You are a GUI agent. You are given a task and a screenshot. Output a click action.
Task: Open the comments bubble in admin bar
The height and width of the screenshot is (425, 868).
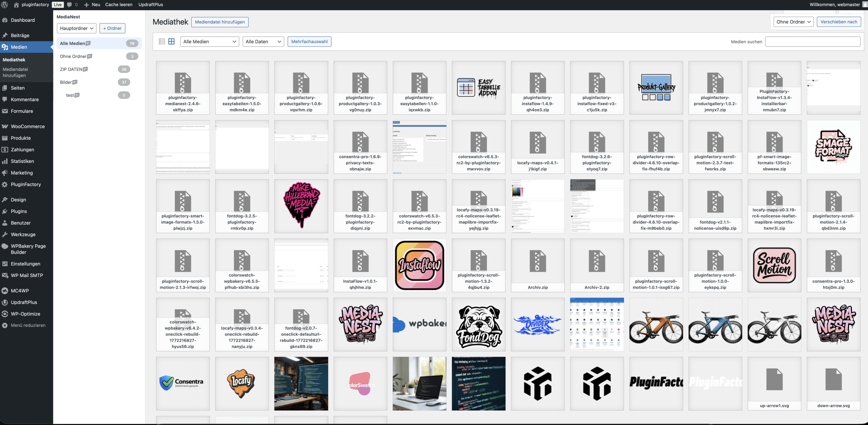coord(70,5)
